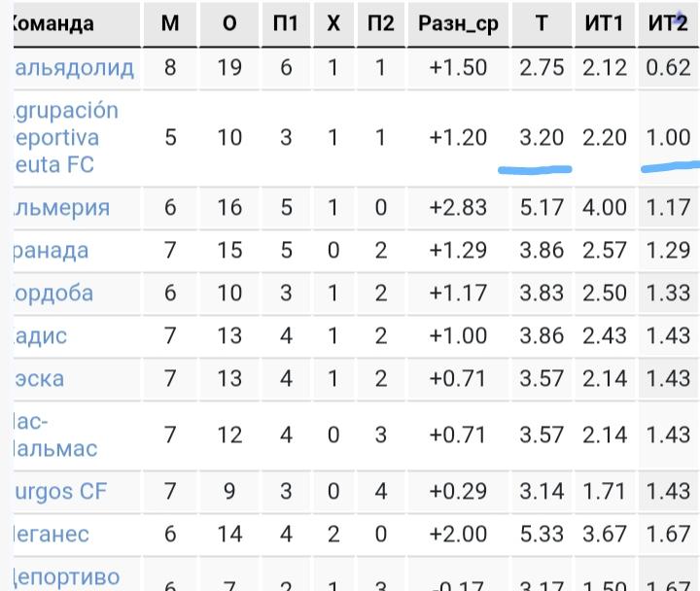This screenshot has width=700, height=591.
Task: Sort table by ИТ2 column arrow
Action: tap(679, 14)
